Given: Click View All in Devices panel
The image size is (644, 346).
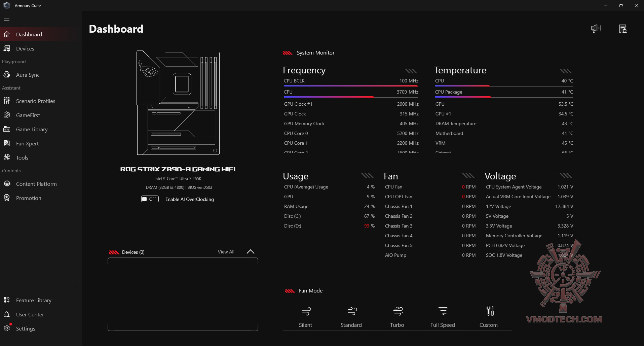Looking at the screenshot, I should [x=226, y=252].
